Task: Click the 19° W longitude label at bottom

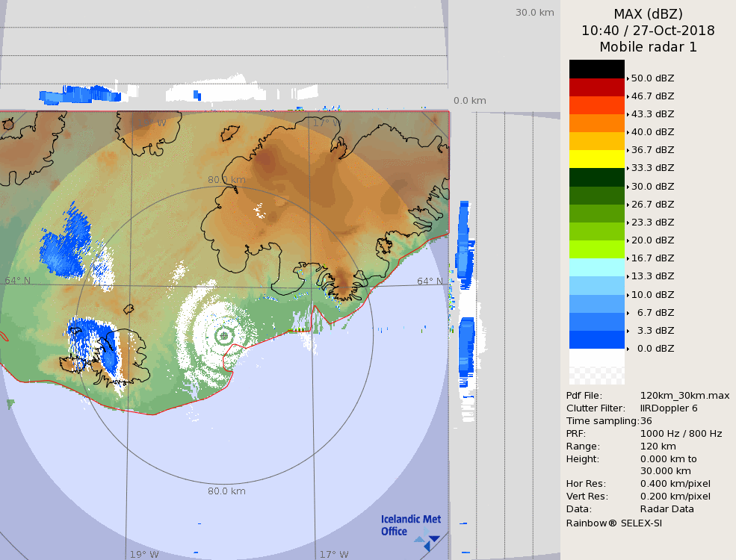Action: pos(144,554)
